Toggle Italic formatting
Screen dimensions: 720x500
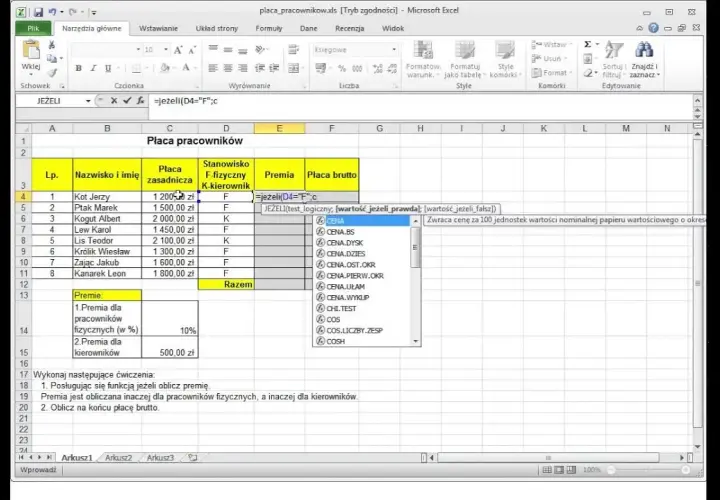click(93, 68)
